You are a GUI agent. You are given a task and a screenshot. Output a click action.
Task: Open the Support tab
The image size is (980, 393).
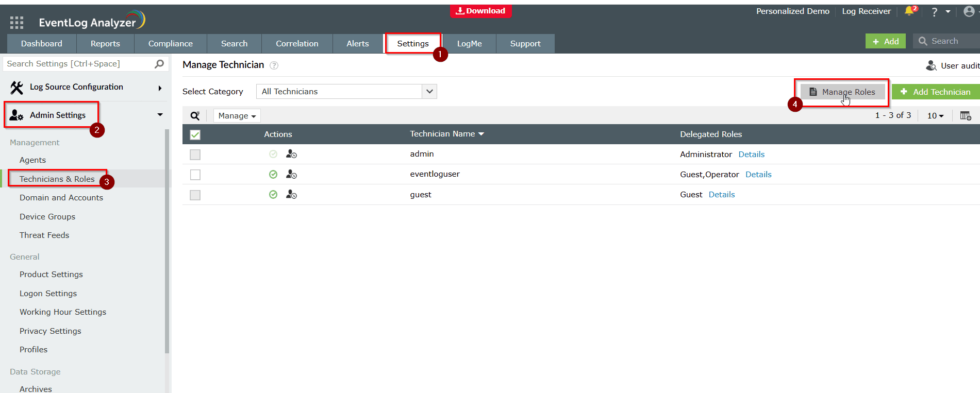click(x=525, y=44)
